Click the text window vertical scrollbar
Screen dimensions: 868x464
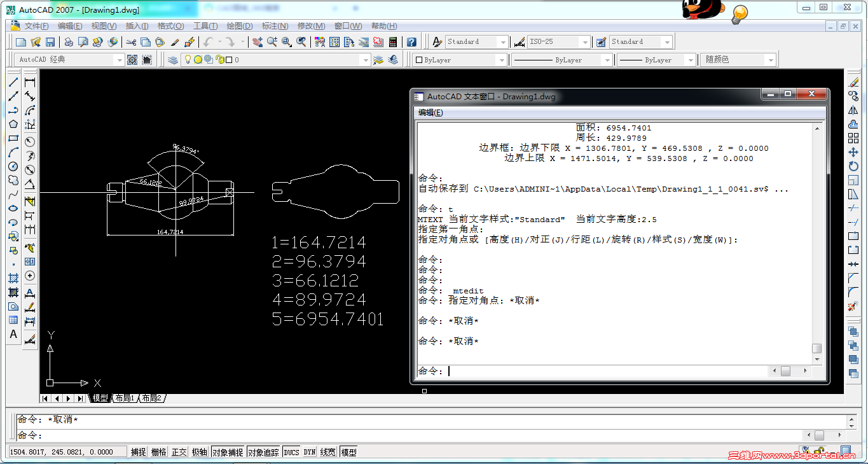coord(816,244)
